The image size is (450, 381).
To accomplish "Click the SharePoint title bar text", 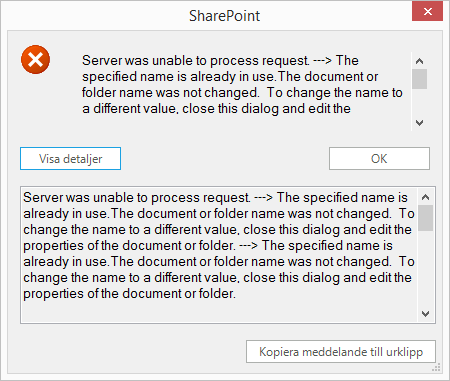I will point(224,16).
